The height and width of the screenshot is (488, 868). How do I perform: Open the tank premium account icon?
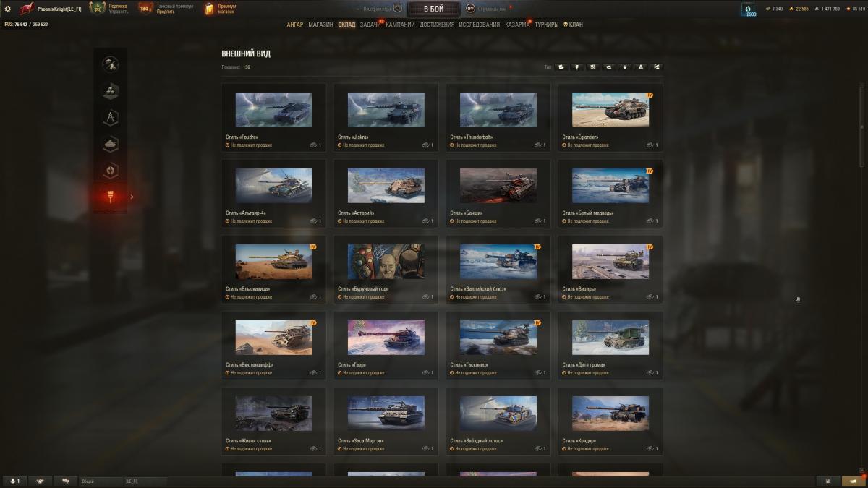point(145,9)
